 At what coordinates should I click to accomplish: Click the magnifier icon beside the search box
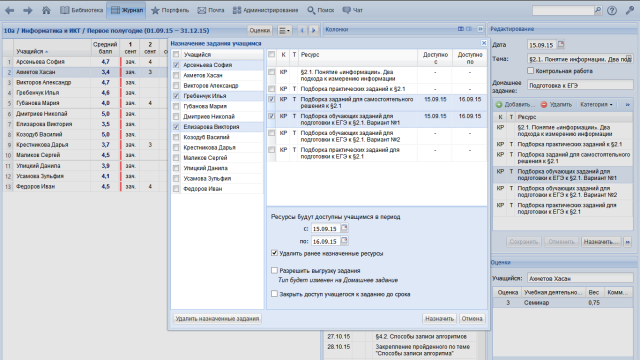598,10
